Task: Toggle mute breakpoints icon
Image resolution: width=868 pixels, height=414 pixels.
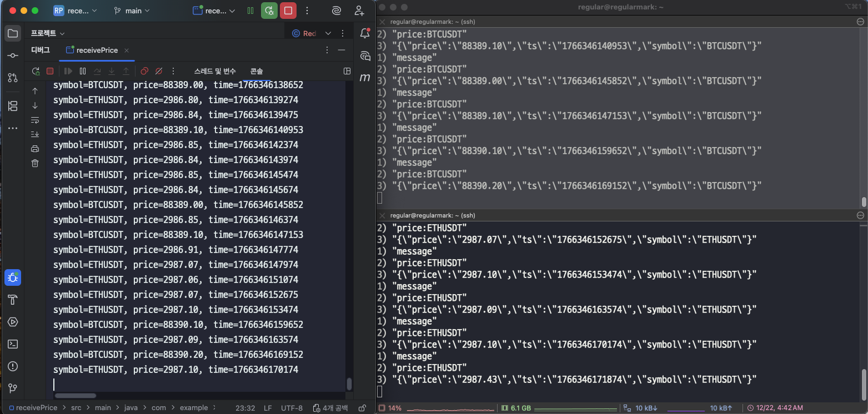Action: tap(159, 71)
